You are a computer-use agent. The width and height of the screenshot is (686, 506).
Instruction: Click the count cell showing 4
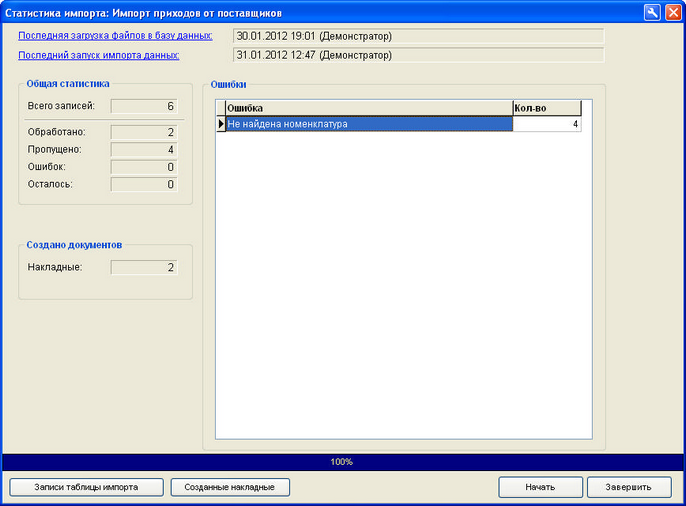(x=546, y=124)
